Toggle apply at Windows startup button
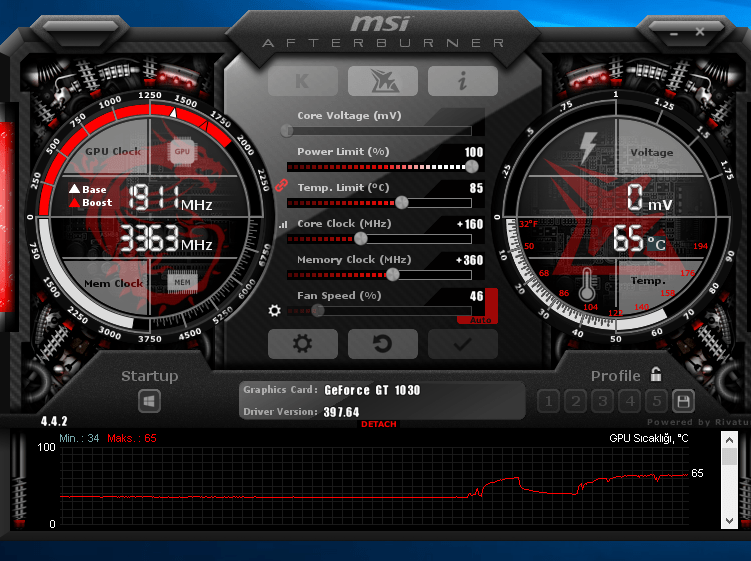The image size is (751, 561). tap(149, 401)
